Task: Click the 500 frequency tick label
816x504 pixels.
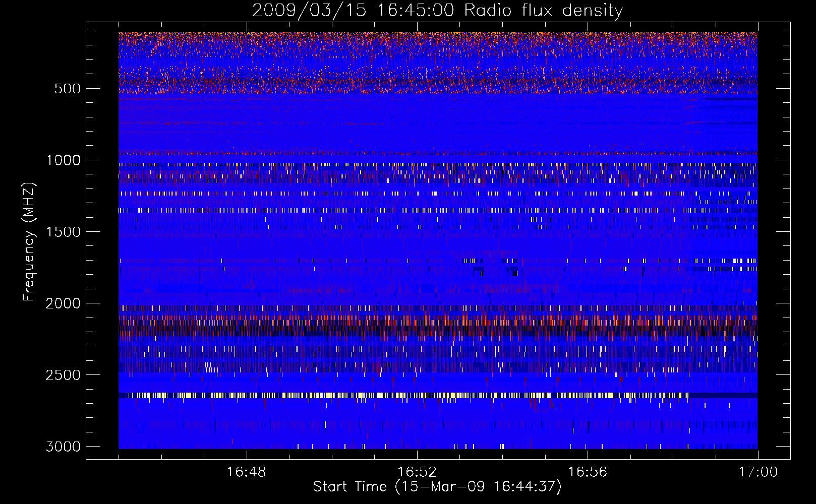Action: coord(67,89)
